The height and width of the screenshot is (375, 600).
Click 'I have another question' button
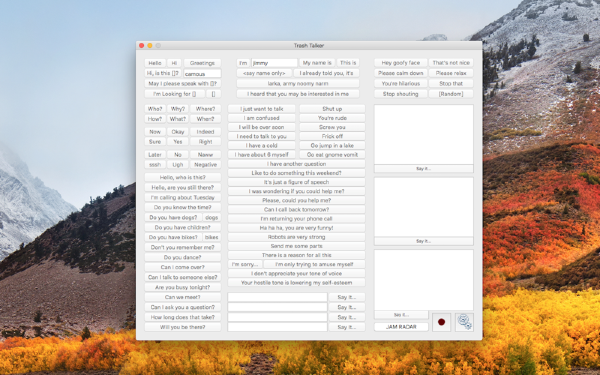297,164
